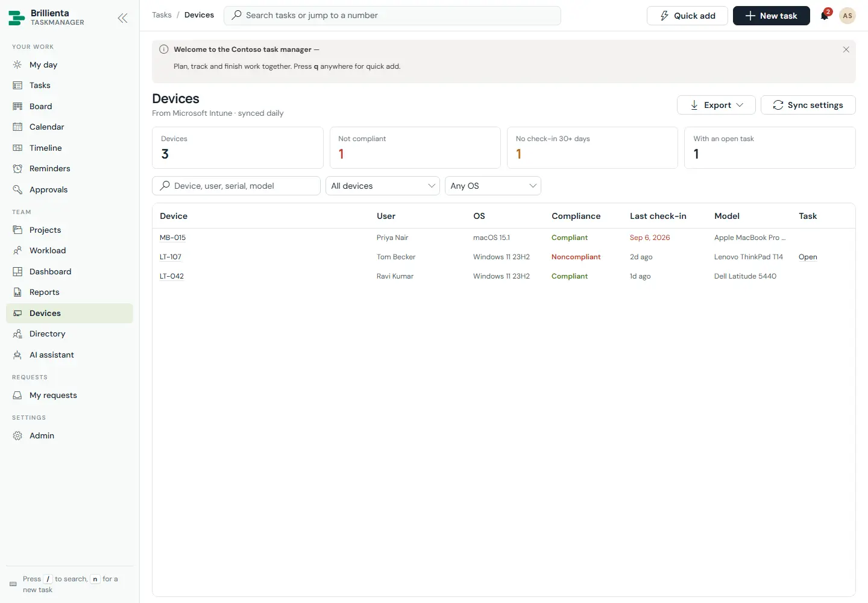The height and width of the screenshot is (603, 868).
Task: Open device MB-015
Action: 172,238
